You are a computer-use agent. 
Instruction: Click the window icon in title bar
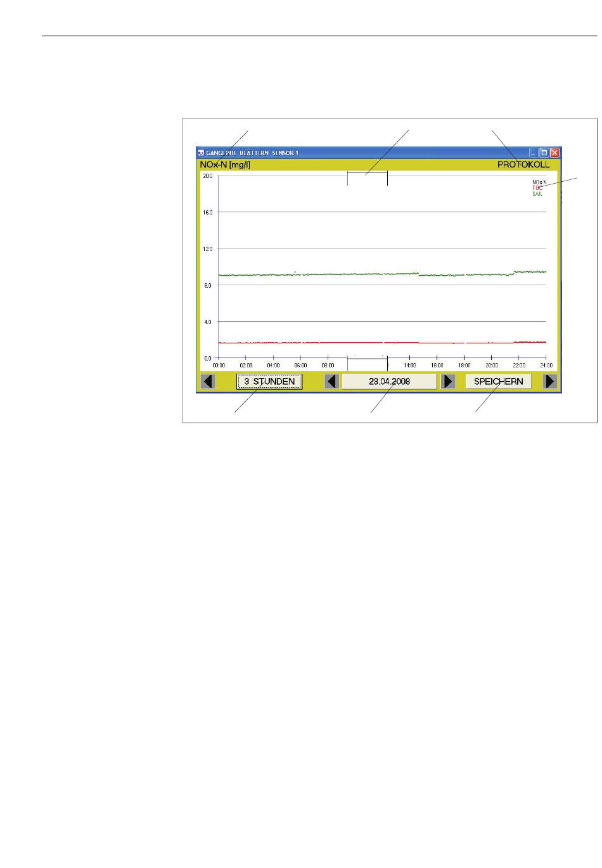201,153
